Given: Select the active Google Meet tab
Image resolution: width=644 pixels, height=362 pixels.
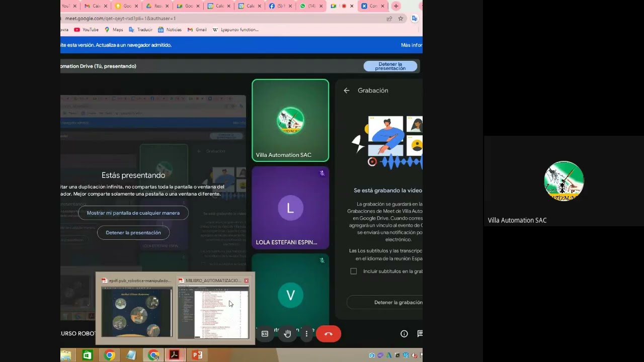Looking at the screenshot, I should (x=342, y=6).
